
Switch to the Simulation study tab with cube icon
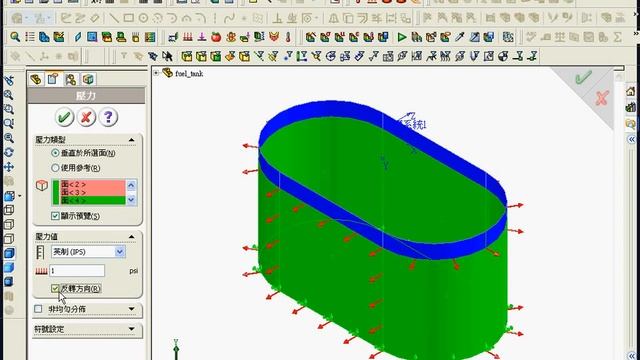(x=88, y=79)
